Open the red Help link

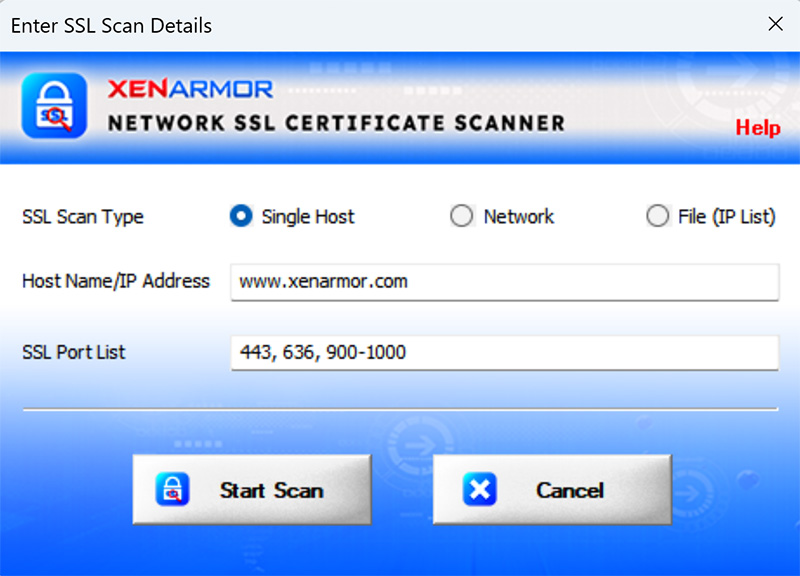pyautogui.click(x=758, y=128)
